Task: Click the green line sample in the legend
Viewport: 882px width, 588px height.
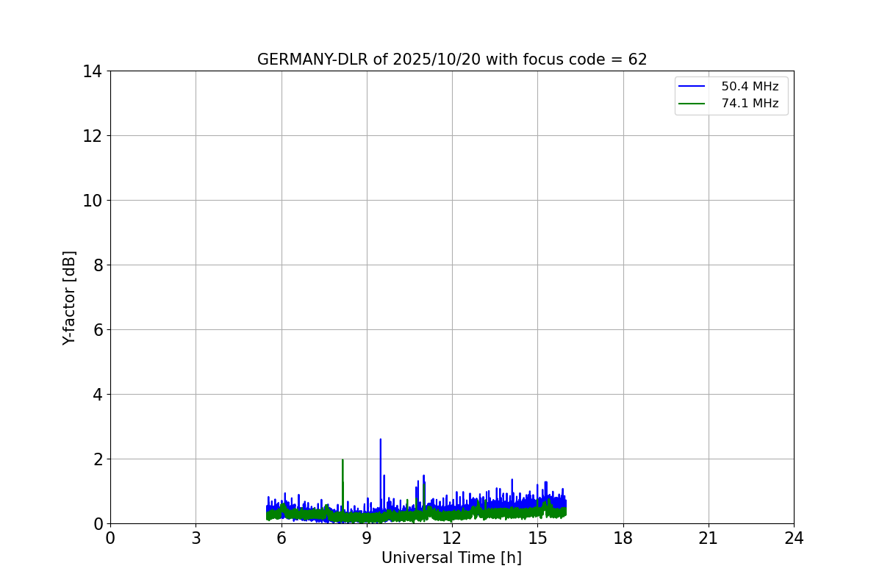Action: pos(692,104)
